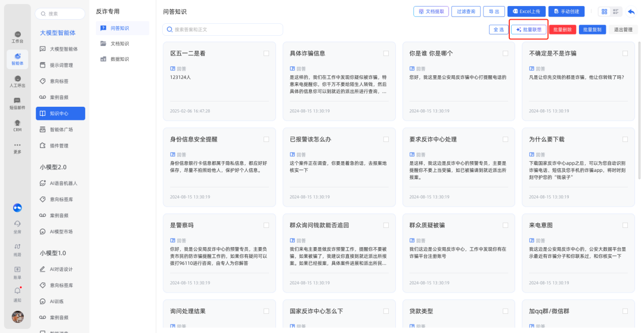644x333 pixels.
Task: Open the 工作台 workbench icon in sidebar
Action: [x=17, y=36]
